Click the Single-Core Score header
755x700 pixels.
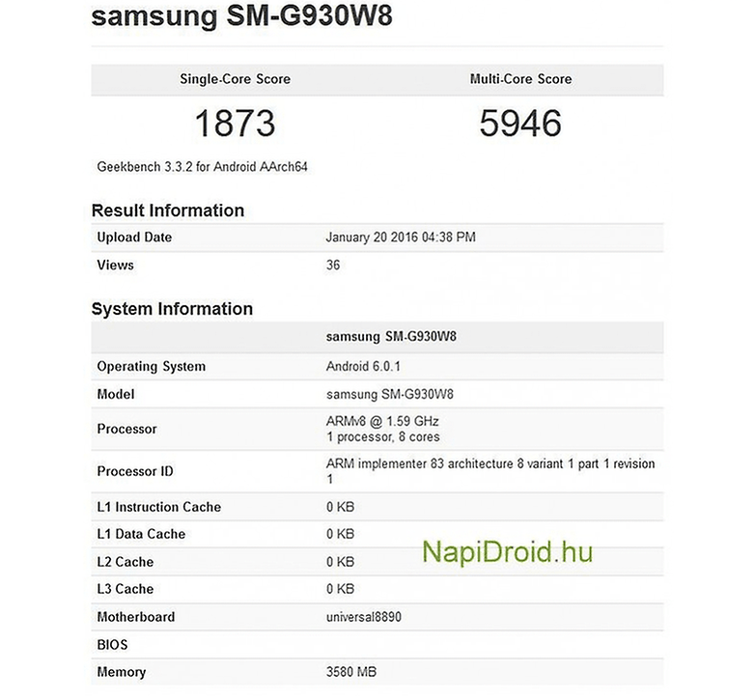tap(235, 79)
